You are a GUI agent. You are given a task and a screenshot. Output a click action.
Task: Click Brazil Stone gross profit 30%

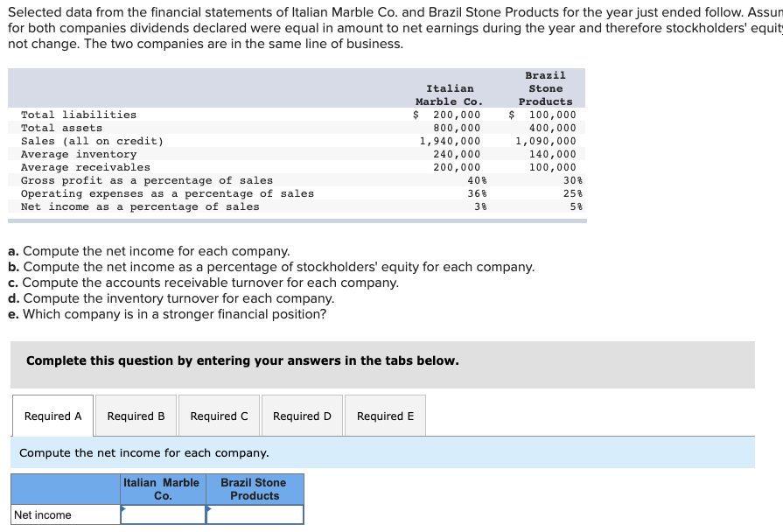573,180
